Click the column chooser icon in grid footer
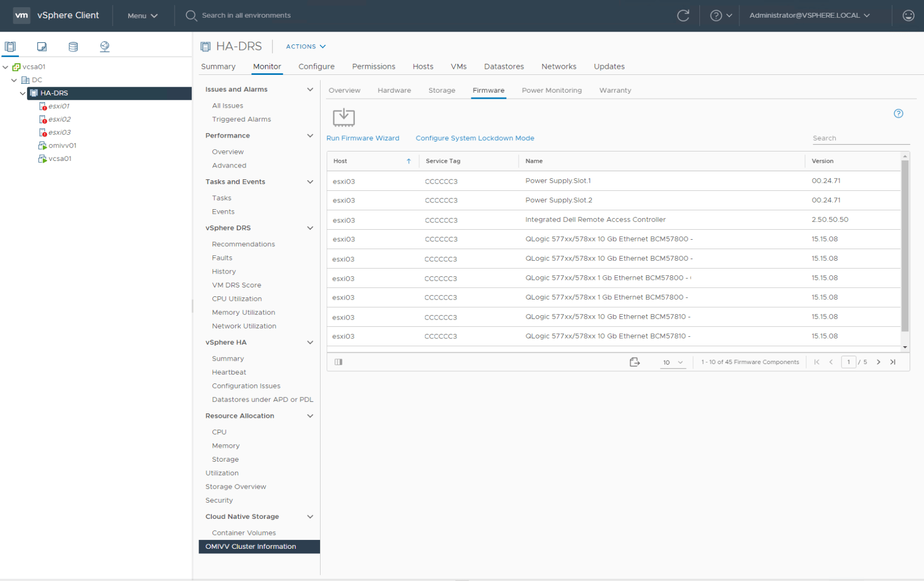 tap(338, 362)
